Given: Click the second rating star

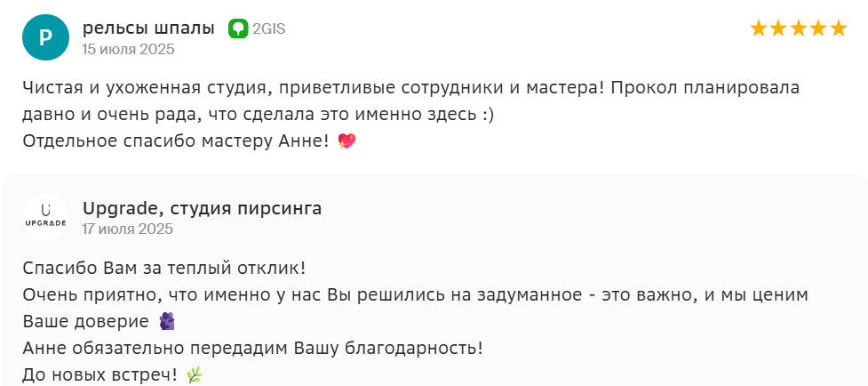Looking at the screenshot, I should tap(778, 28).
